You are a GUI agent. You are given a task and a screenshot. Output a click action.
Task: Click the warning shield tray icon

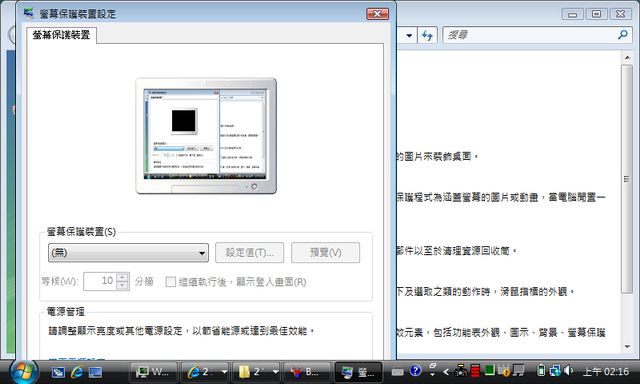pos(504,371)
